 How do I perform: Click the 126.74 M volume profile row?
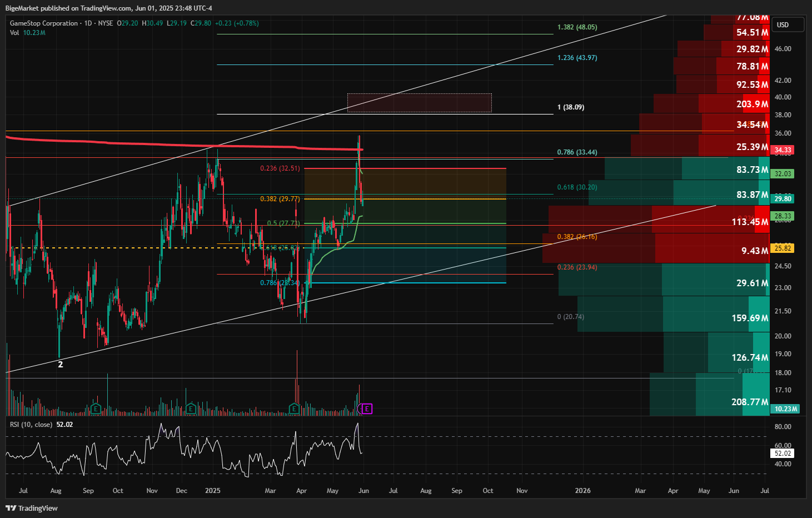(717, 352)
